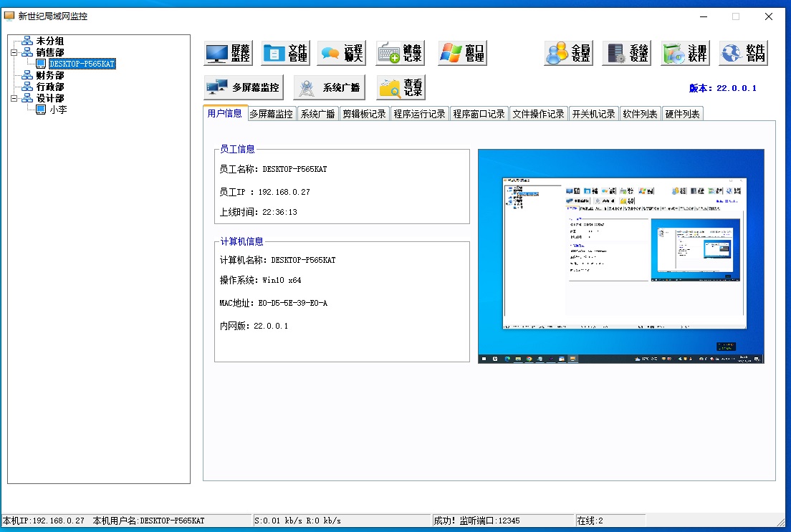Open the 查看记录 view records tool
The width and height of the screenshot is (791, 532).
[x=401, y=87]
